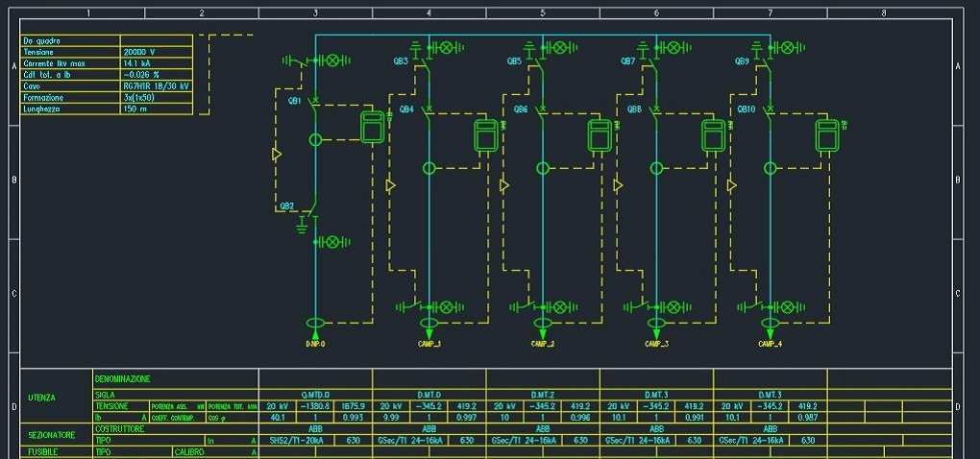Select the yellow triangle symbol on QB7 interlock line

click(x=618, y=185)
